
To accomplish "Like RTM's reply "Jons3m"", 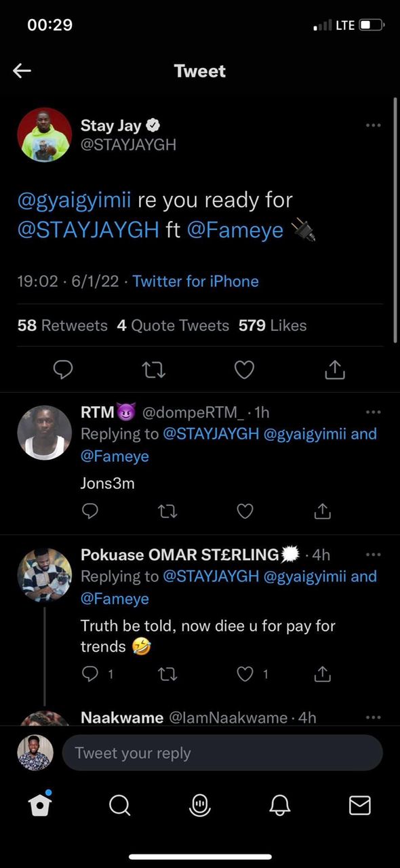I will (245, 511).
